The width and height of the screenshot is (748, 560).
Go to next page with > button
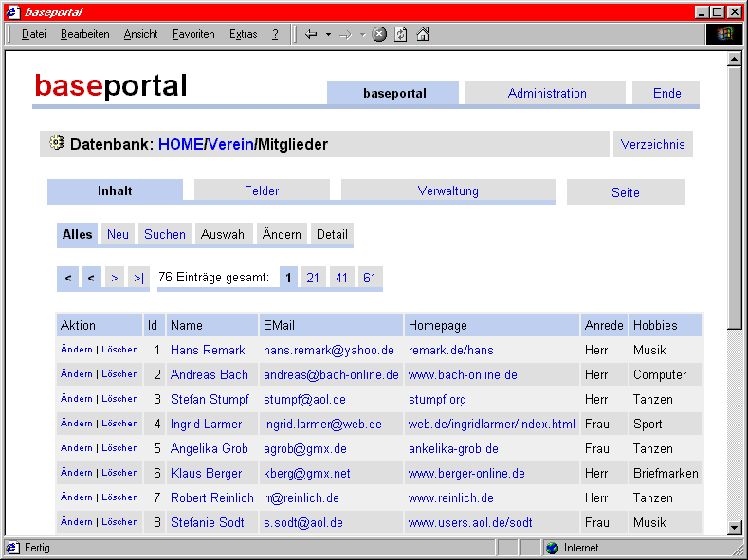tap(115, 278)
